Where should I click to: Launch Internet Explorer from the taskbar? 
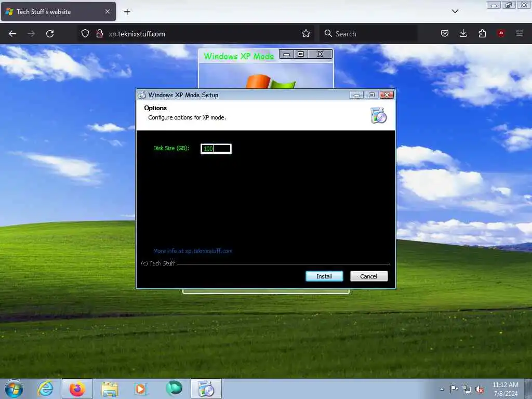point(46,389)
